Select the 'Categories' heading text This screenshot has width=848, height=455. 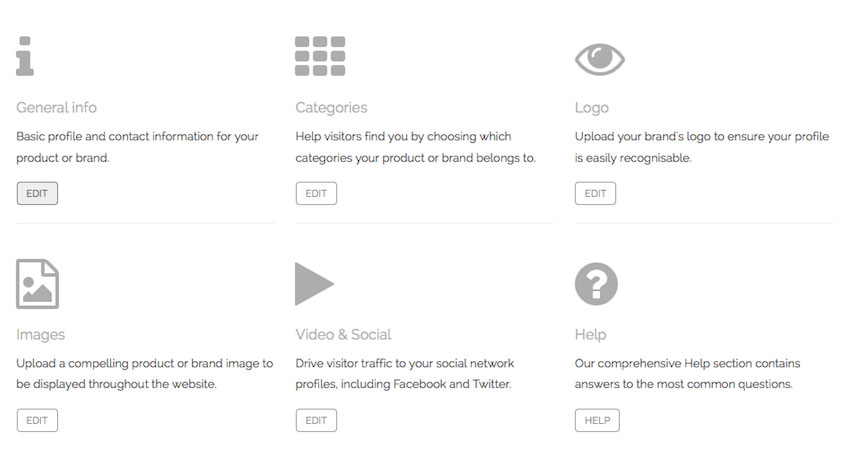[331, 108]
